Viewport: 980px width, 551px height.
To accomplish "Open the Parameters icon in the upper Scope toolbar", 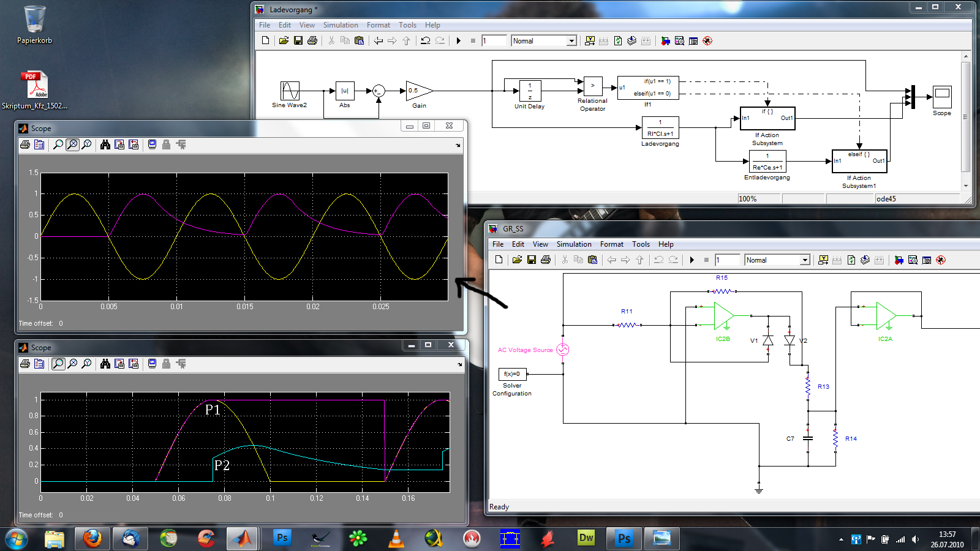I will click(39, 145).
